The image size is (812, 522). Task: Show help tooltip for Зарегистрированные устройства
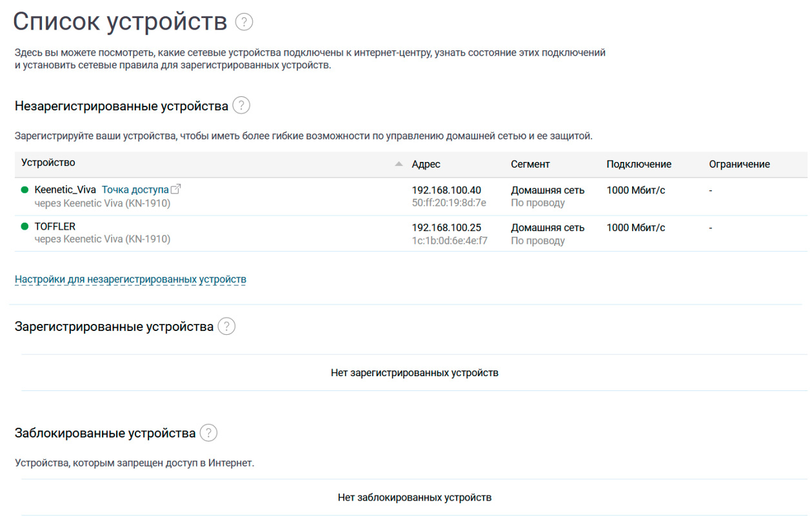[x=226, y=326]
